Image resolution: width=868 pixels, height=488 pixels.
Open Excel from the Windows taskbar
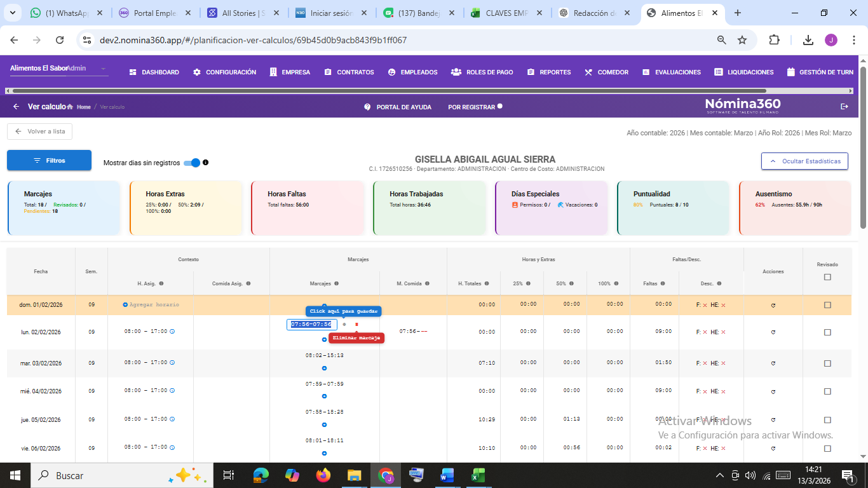click(478, 475)
